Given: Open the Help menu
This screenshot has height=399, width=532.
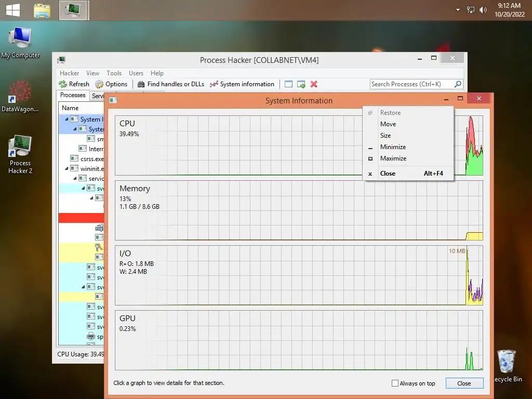Looking at the screenshot, I should [x=157, y=73].
